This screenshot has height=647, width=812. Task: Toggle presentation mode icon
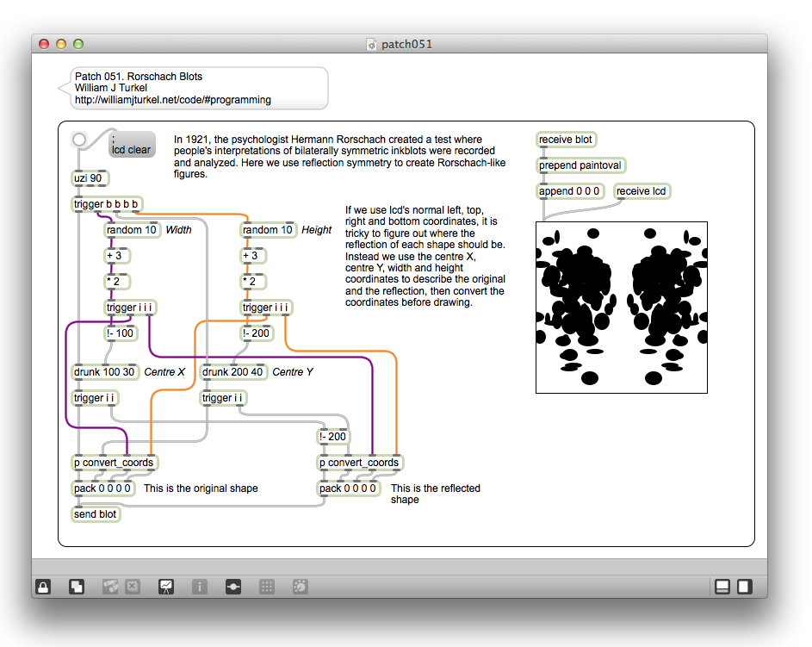pyautogui.click(x=166, y=587)
